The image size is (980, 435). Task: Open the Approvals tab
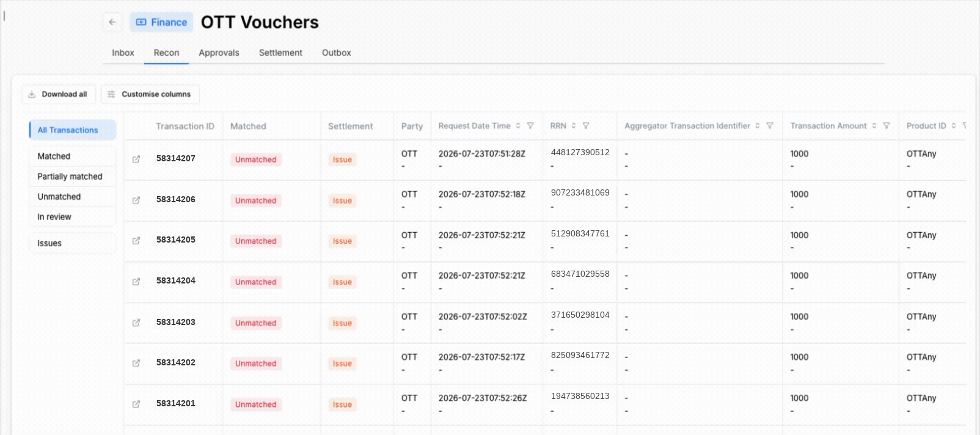tap(219, 53)
